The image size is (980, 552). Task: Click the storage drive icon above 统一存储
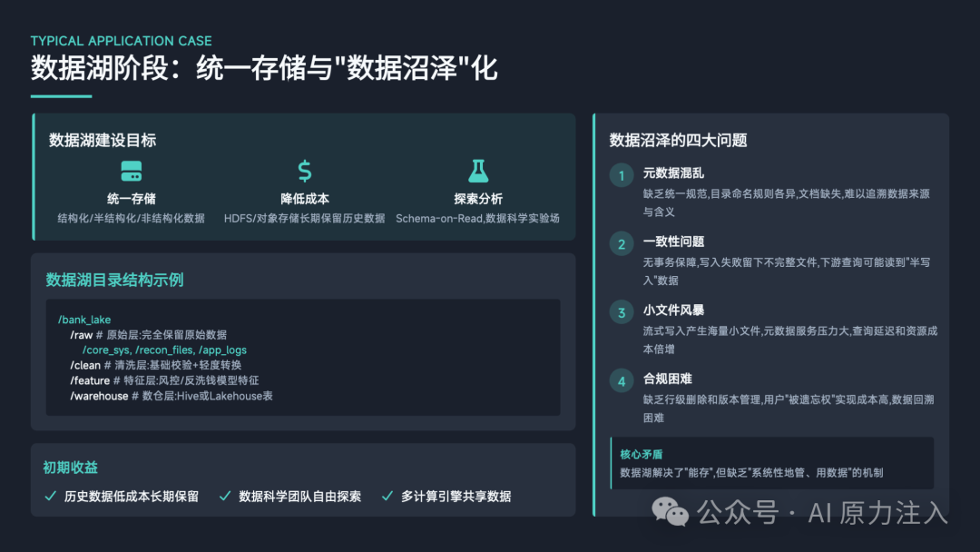[x=132, y=172]
